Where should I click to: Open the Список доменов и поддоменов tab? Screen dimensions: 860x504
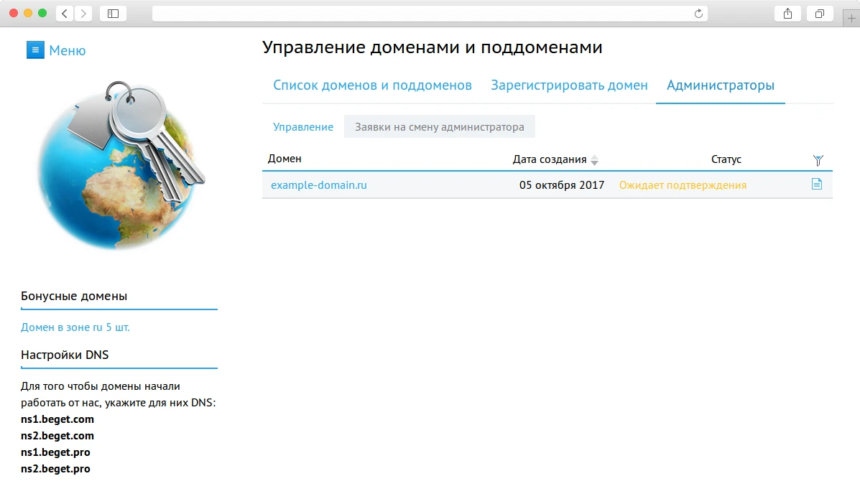pyautogui.click(x=371, y=85)
